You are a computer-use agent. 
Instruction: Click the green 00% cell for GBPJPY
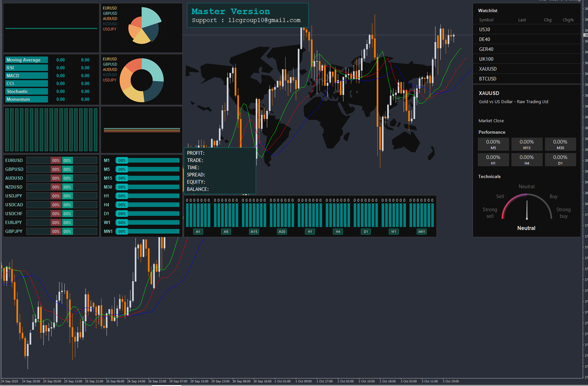point(67,232)
